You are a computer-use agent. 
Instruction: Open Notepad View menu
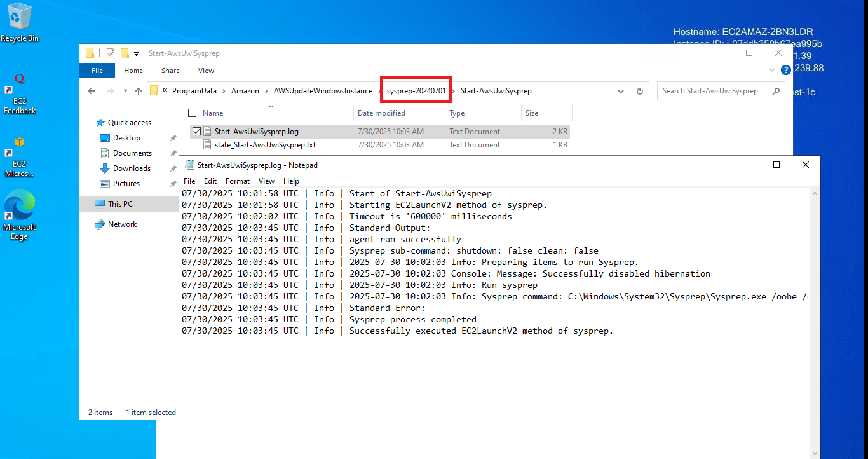[266, 181]
